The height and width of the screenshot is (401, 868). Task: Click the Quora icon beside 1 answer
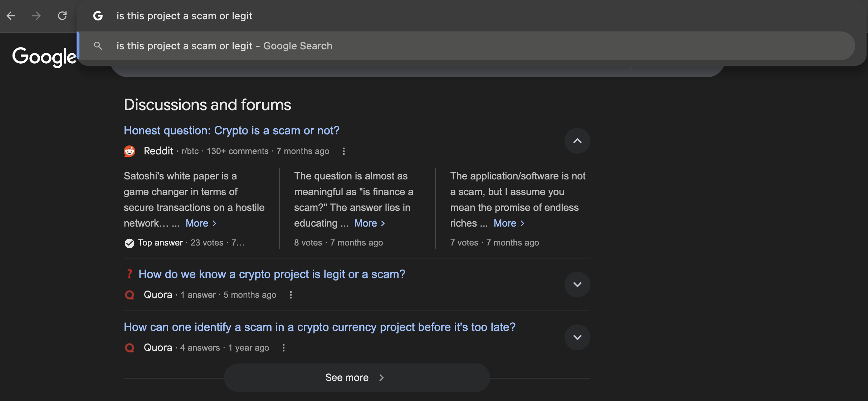130,295
